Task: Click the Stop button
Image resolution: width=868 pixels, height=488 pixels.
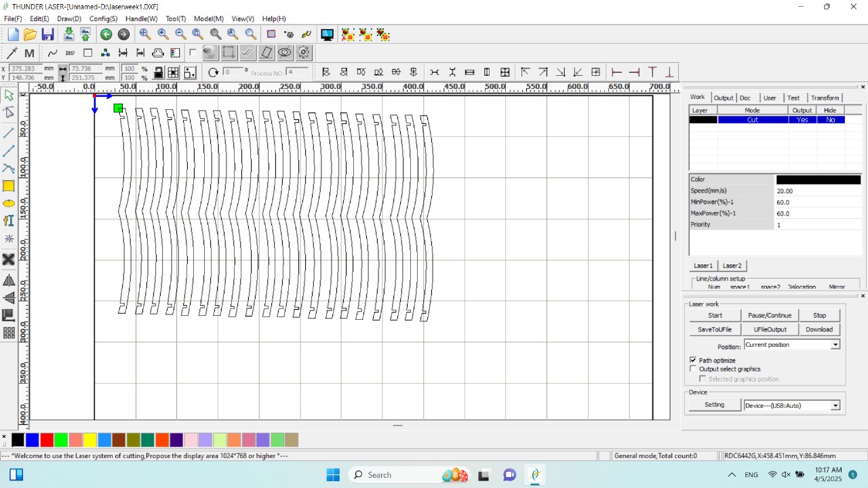Action: coord(819,315)
